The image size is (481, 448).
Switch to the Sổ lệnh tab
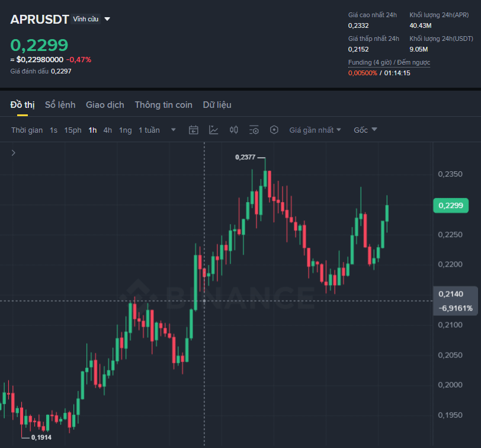tap(60, 105)
